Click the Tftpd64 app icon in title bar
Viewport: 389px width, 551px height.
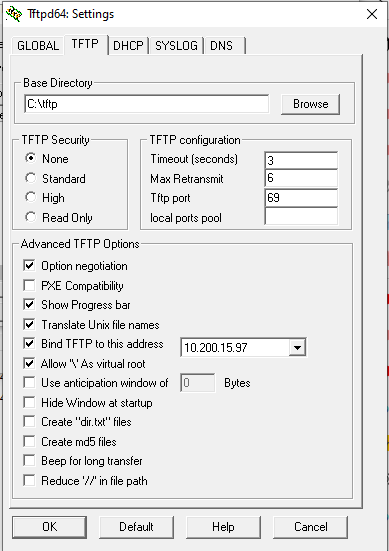14,14
